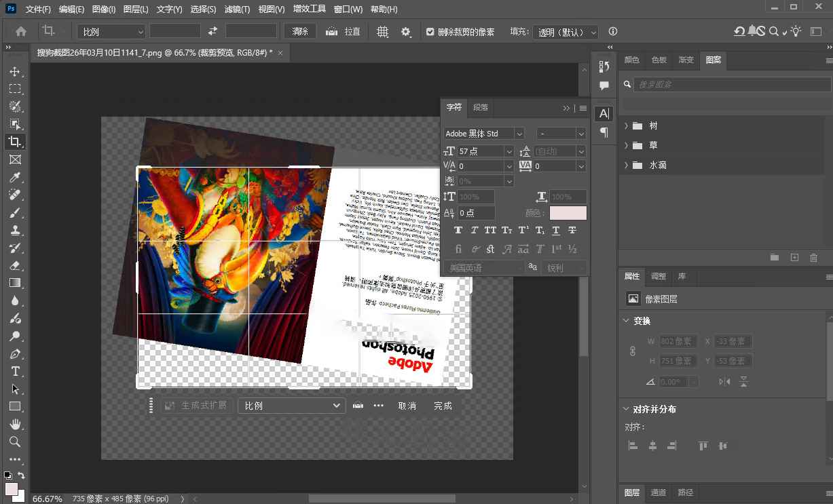This screenshot has height=504, width=833.
Task: Switch to the 通道 tab
Action: tap(659, 492)
